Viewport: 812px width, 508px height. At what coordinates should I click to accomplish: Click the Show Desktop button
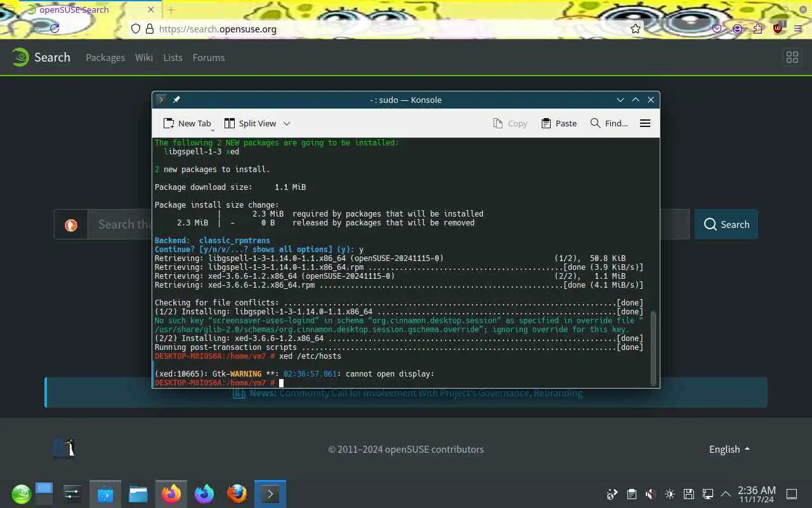[x=792, y=494]
